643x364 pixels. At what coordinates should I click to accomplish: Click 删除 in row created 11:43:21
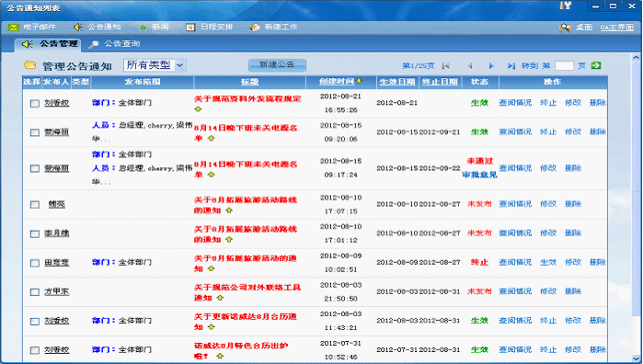point(598,320)
